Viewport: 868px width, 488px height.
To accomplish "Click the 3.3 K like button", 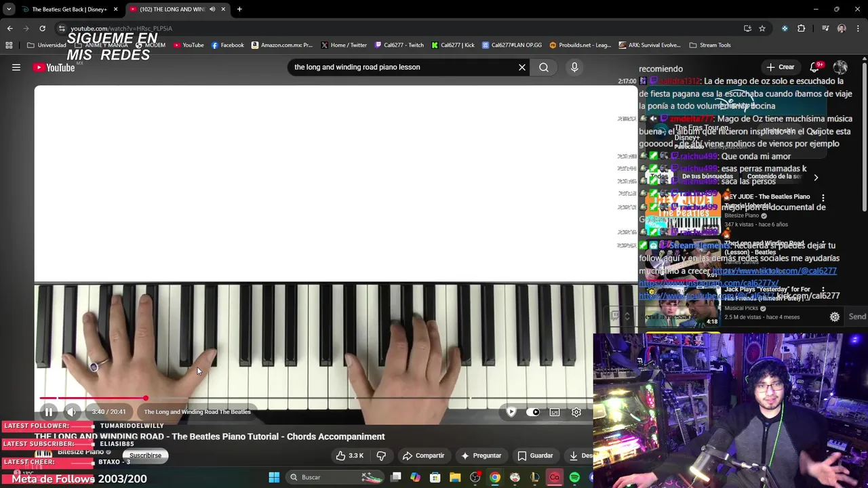I will click(350, 455).
